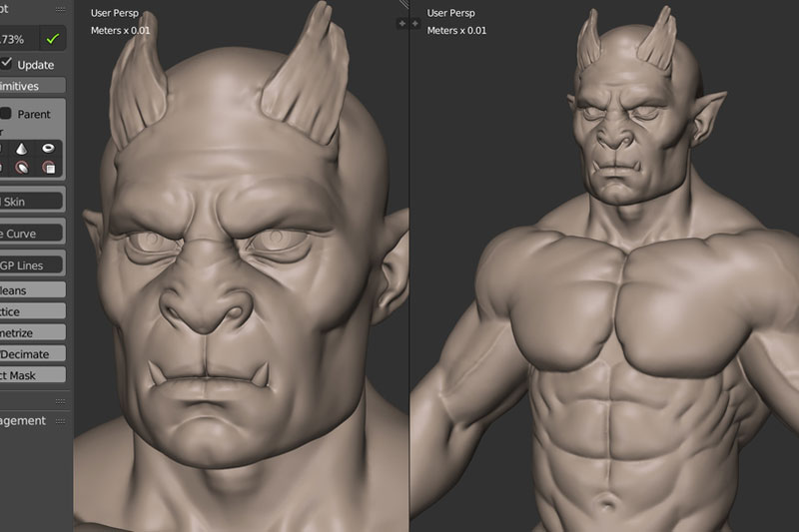Open the Lattice section button
The width and height of the screenshot is (799, 532).
(33, 311)
